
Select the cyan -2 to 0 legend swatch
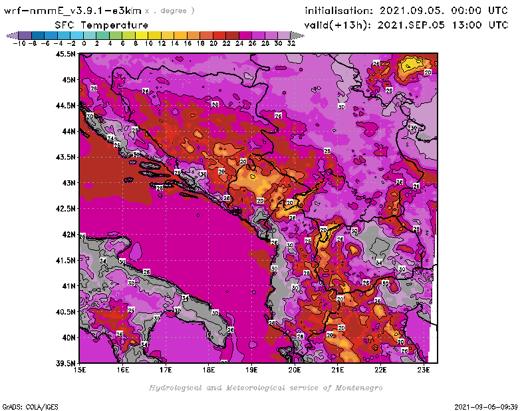pyautogui.click(x=76, y=36)
